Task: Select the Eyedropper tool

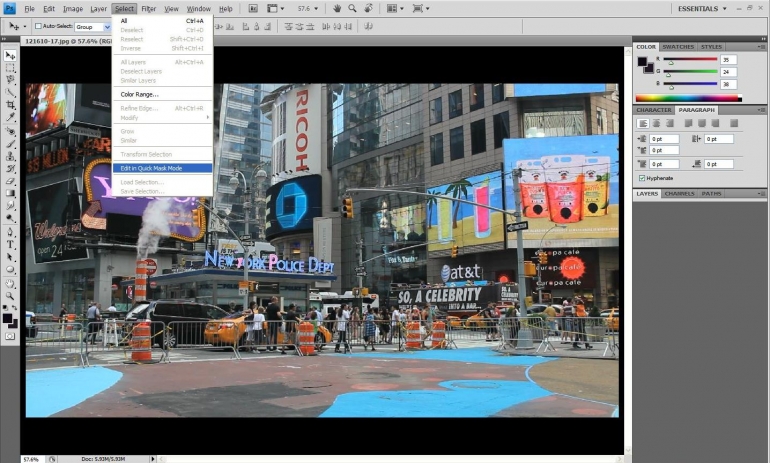Action: (10, 117)
